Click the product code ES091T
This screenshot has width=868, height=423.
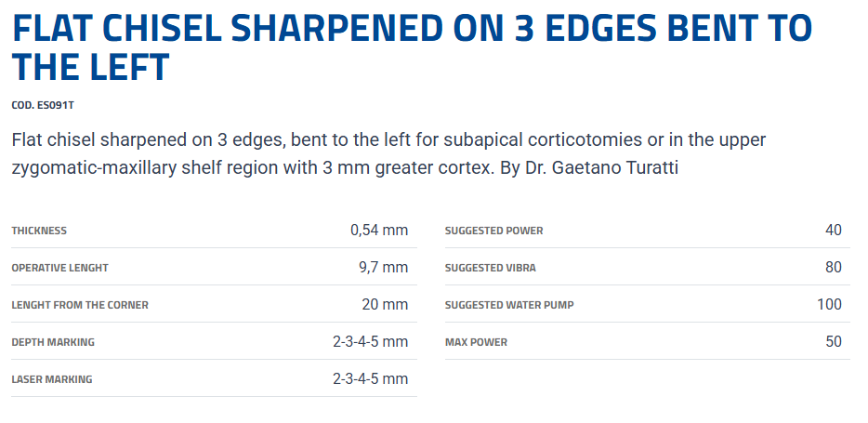pyautogui.click(x=43, y=105)
